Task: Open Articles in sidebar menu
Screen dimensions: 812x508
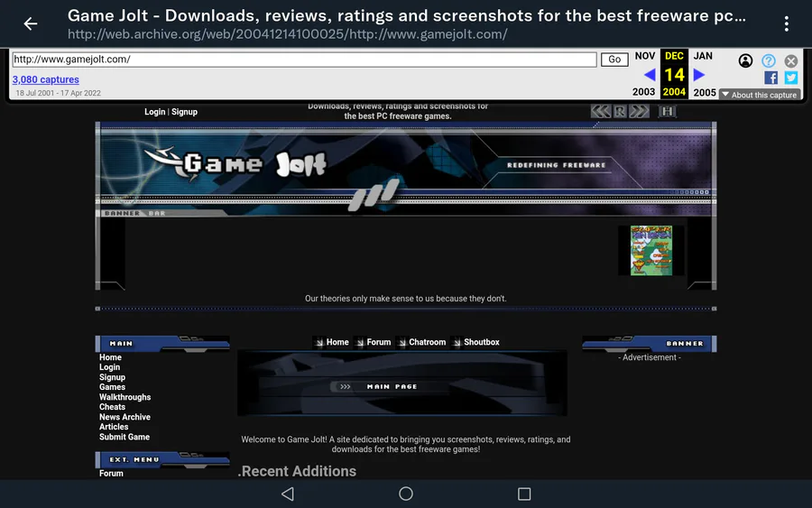Action: pos(114,427)
